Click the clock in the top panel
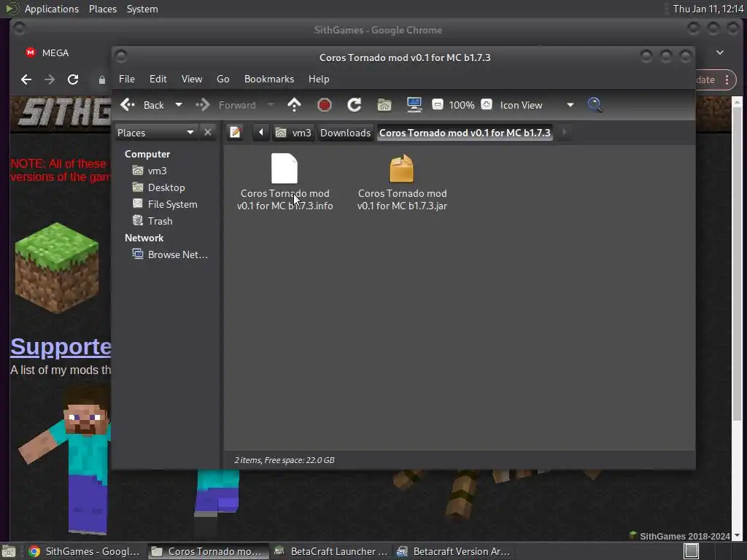747x560 pixels. click(708, 9)
